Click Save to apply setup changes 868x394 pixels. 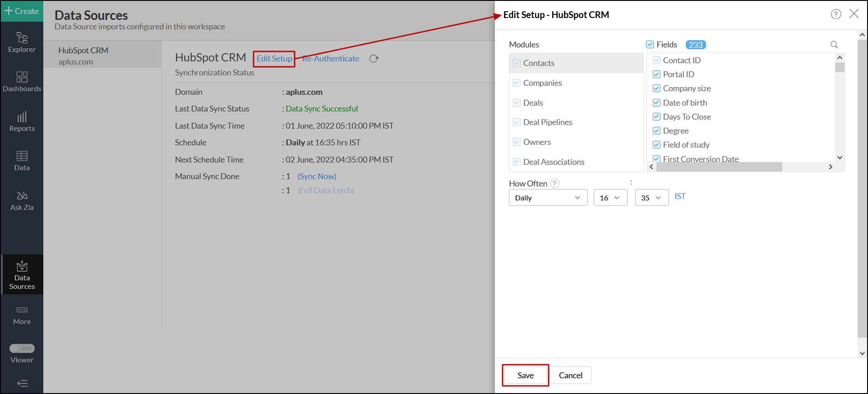[x=525, y=375]
